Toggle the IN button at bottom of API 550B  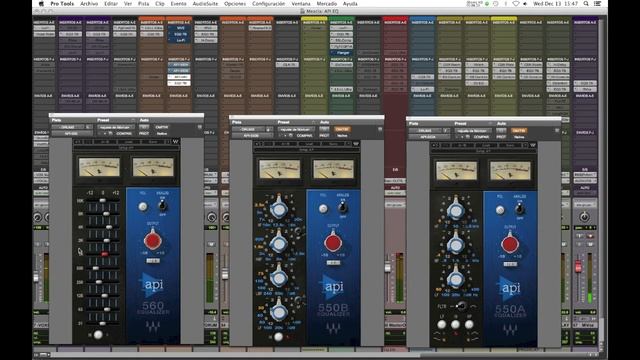(278, 337)
